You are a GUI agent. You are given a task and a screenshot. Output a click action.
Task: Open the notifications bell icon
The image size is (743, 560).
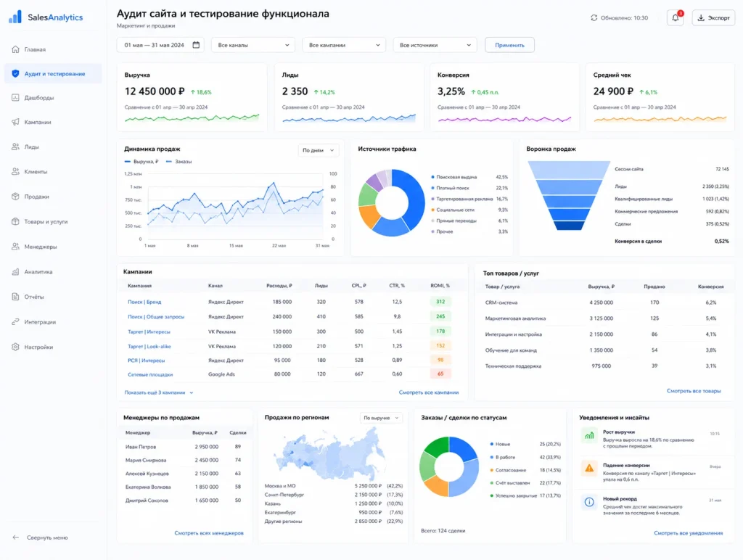point(676,18)
